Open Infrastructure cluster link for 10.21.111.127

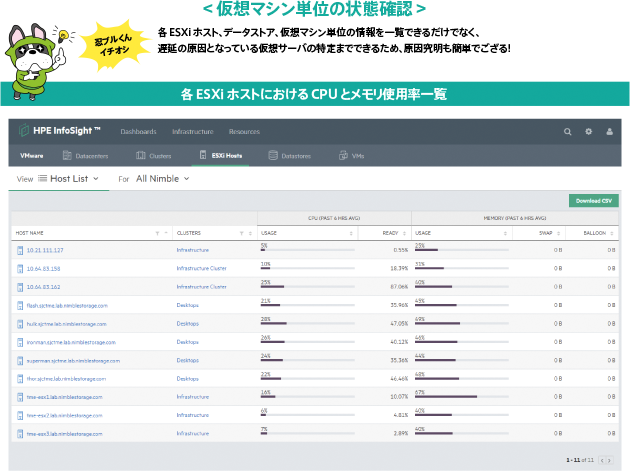tap(193, 250)
